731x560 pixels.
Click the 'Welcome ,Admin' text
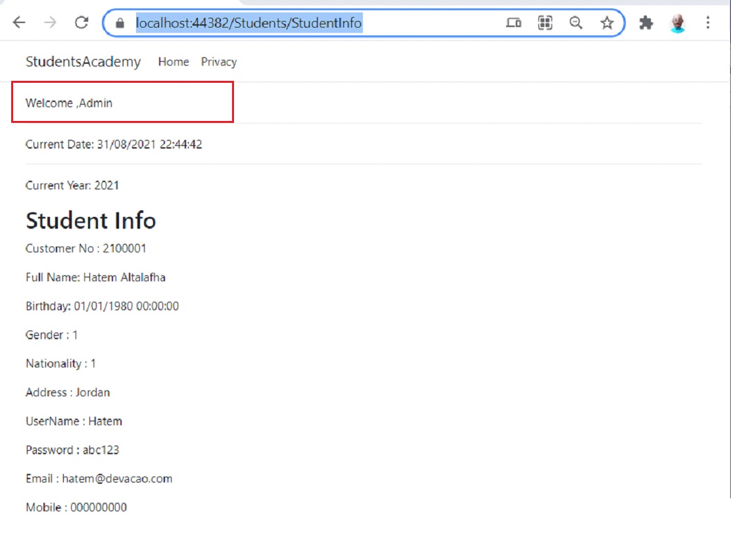tap(69, 103)
